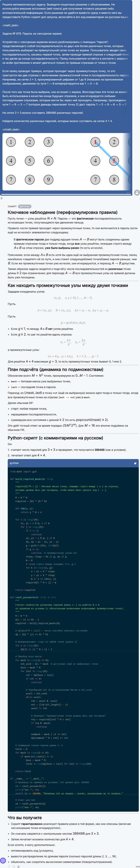The width and height of the screenshot is (140, 868).
Task: Open the right image with blue line
Action: click(109, 161)
